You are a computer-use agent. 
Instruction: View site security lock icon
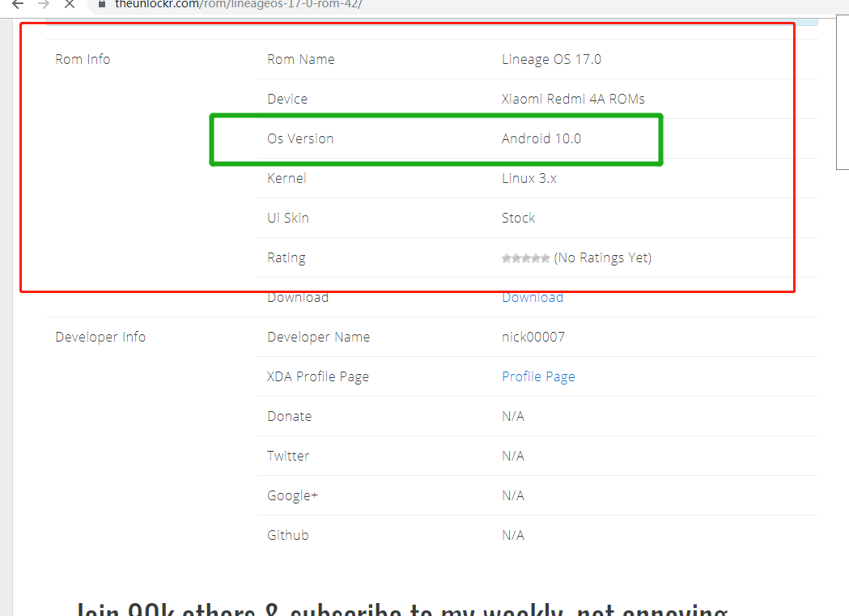(102, 4)
